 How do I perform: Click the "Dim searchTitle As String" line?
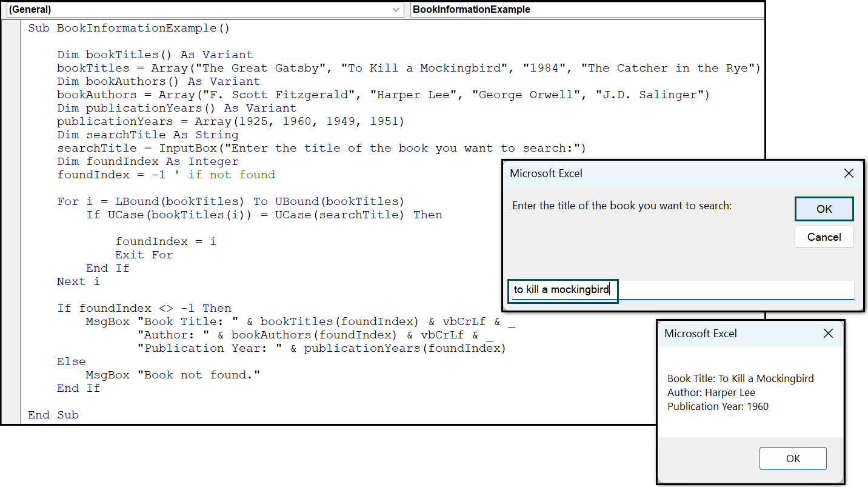pos(148,135)
